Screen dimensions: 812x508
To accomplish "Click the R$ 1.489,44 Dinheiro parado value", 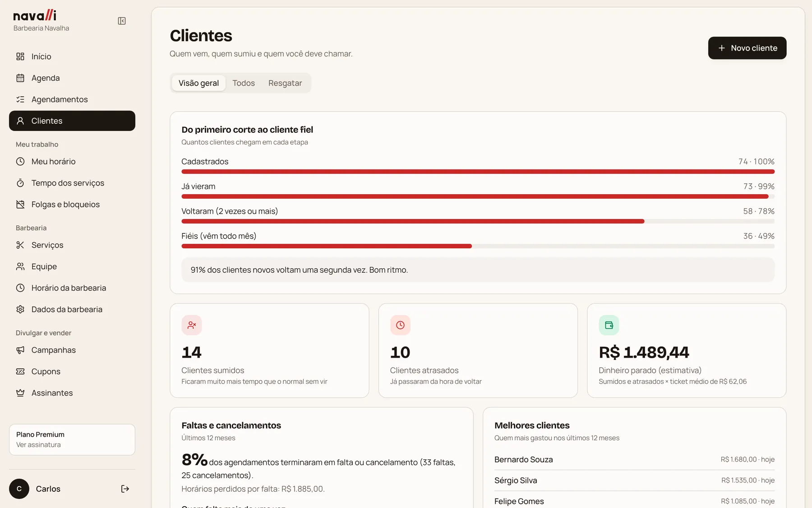I will coord(644,352).
